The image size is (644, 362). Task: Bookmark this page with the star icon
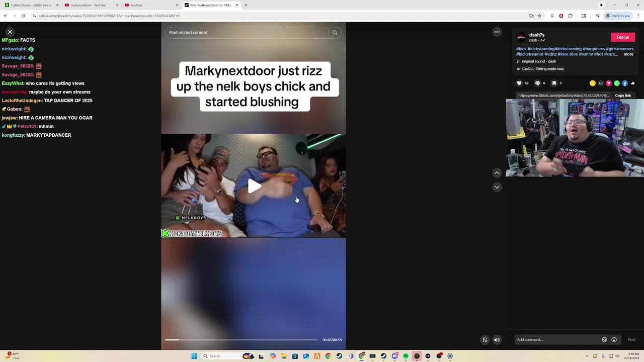(x=539, y=16)
